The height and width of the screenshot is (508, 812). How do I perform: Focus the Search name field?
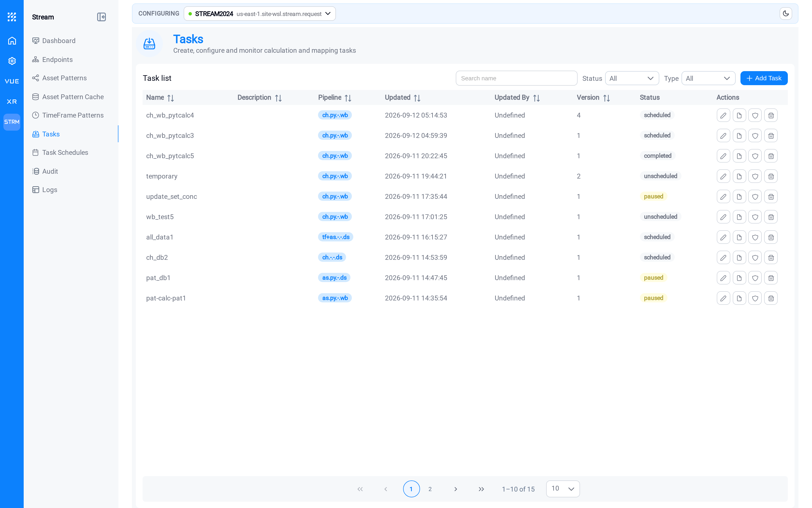[x=516, y=78]
